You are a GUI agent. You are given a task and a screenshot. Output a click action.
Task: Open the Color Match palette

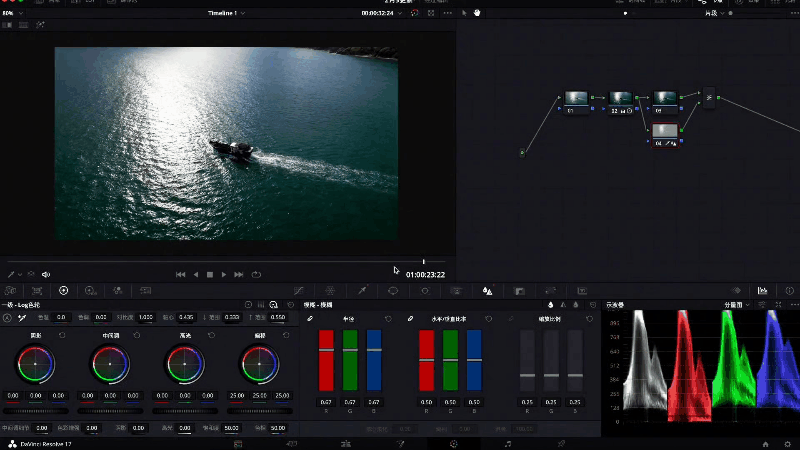[x=37, y=291]
